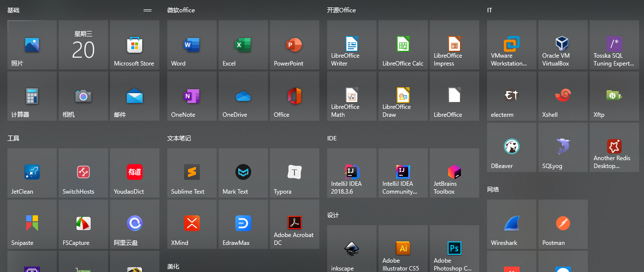Open DBeaver tile
Image resolution: width=644 pixels, height=272 pixels.
tap(512, 147)
